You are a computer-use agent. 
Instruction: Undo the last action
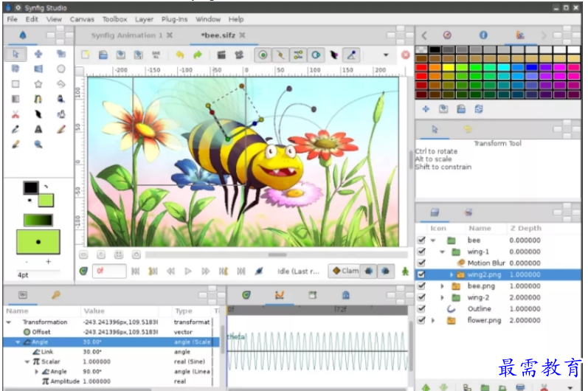(180, 55)
